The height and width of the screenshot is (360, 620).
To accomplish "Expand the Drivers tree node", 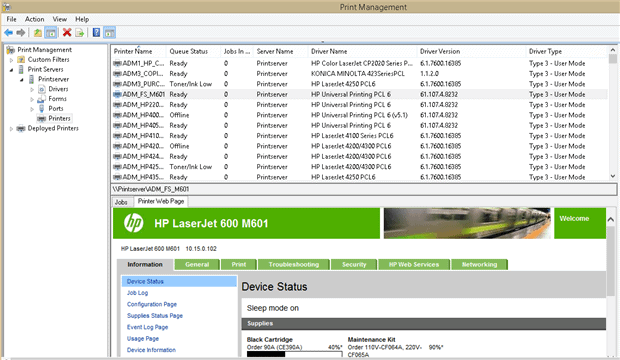I will tap(32, 89).
